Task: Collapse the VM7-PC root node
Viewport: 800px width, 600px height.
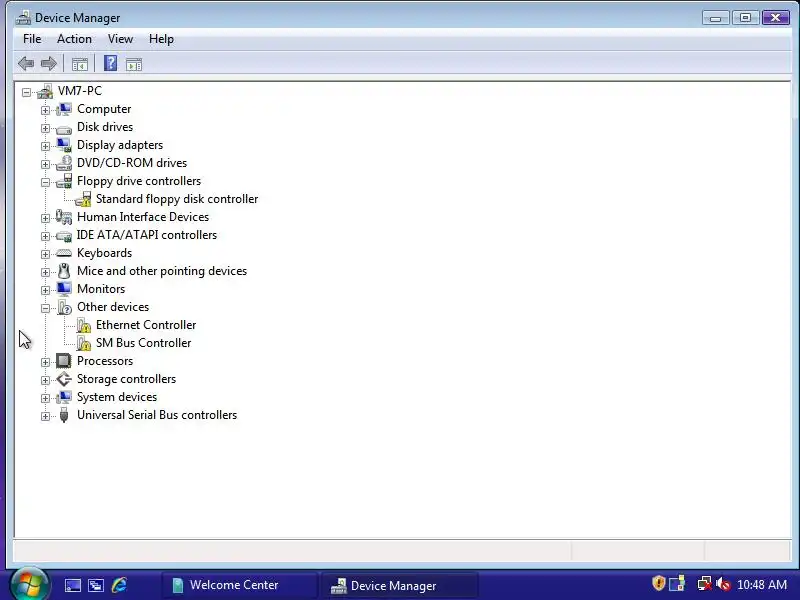Action: tap(26, 92)
